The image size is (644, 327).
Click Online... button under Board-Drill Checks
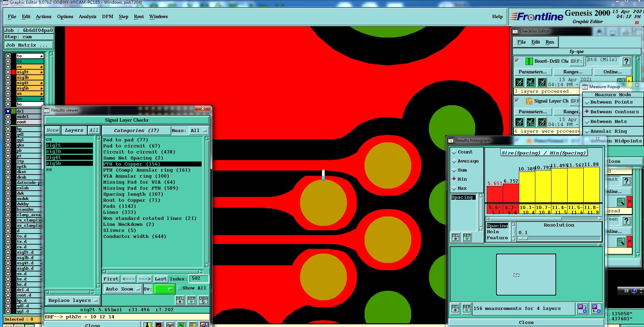pos(612,72)
